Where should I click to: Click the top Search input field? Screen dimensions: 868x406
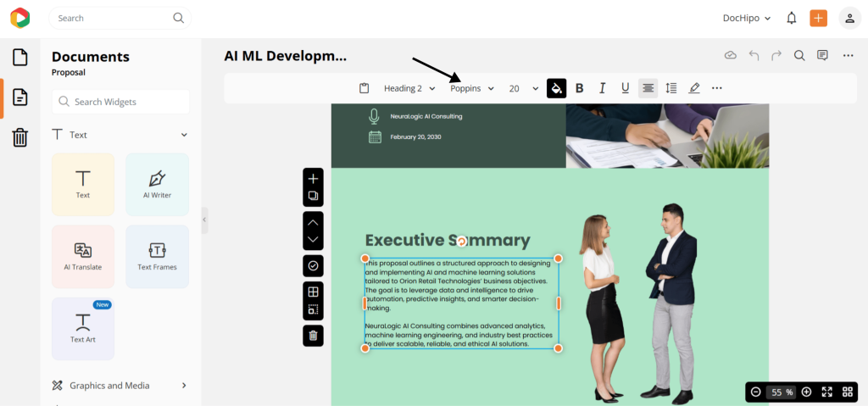point(120,18)
